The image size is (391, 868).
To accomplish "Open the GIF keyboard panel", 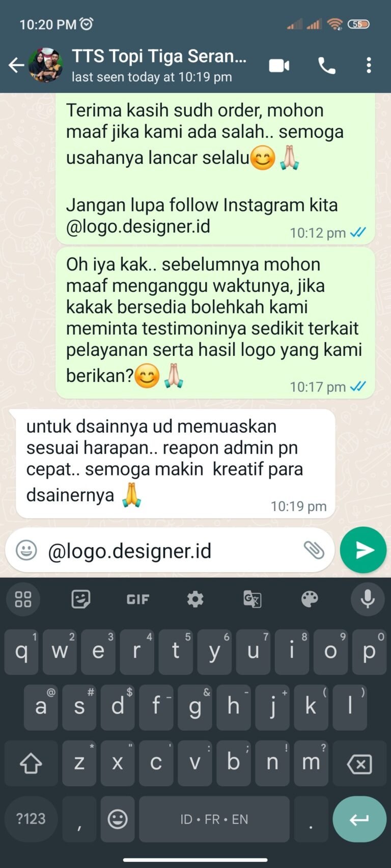I will click(138, 600).
